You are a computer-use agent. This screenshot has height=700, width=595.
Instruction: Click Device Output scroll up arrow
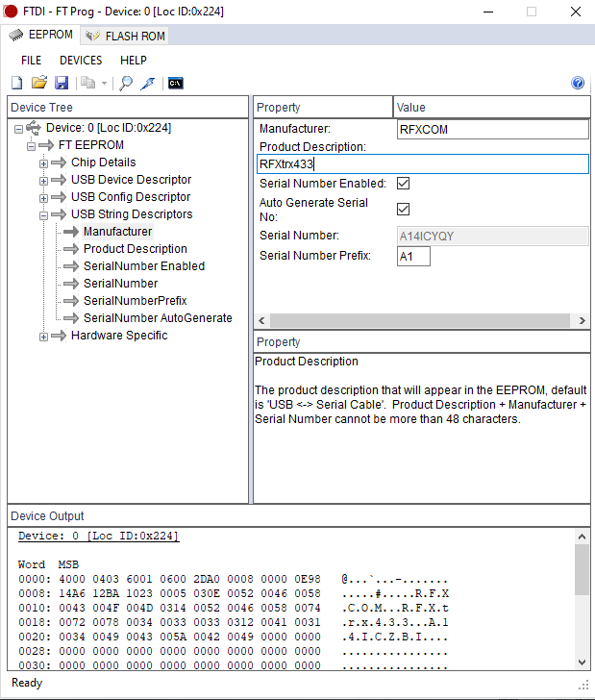click(x=582, y=537)
